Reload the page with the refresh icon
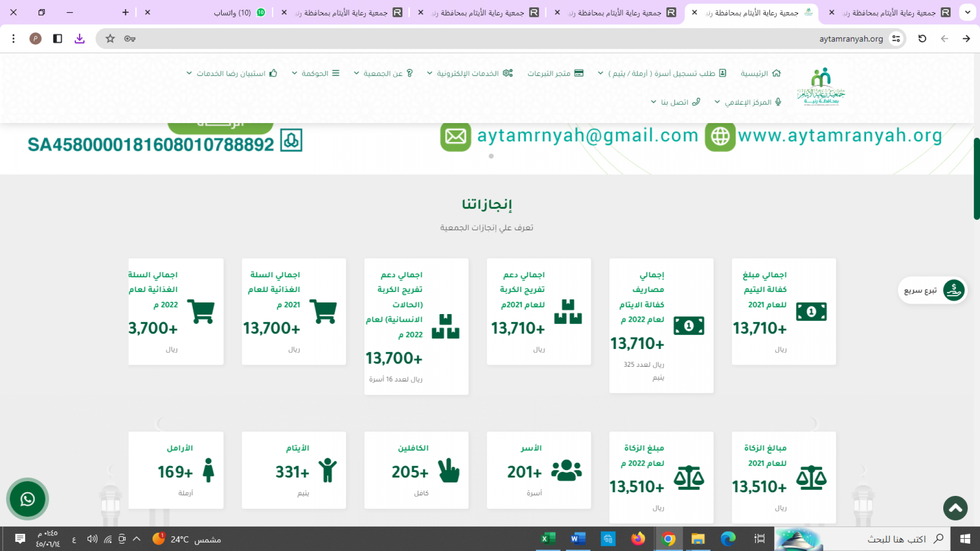Image resolution: width=980 pixels, height=551 pixels. pyautogui.click(x=922, y=39)
